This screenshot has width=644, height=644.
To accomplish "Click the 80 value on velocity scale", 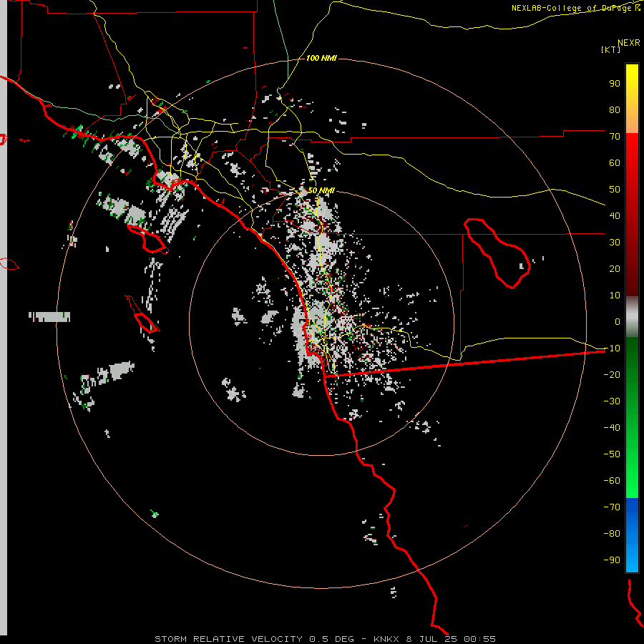I will pos(615,109).
